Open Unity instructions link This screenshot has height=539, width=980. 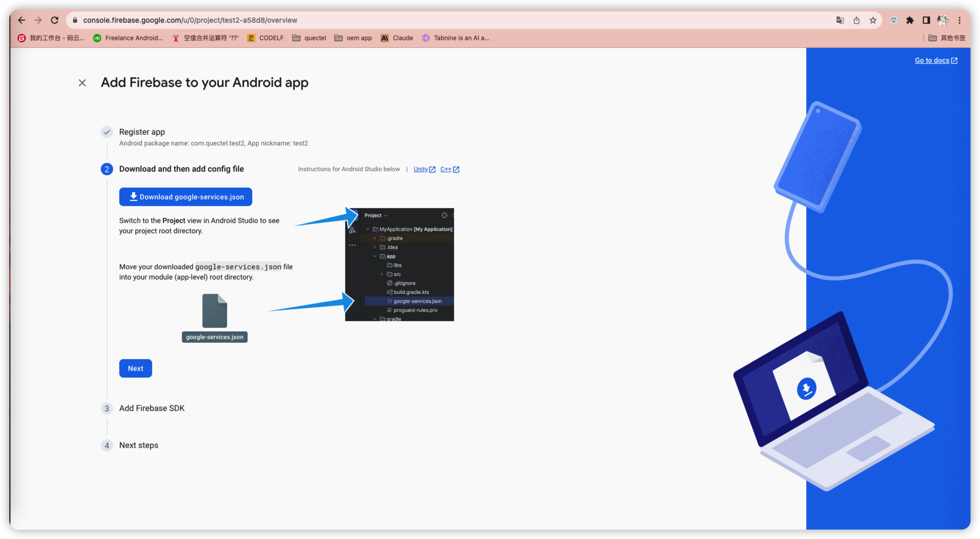tap(424, 169)
